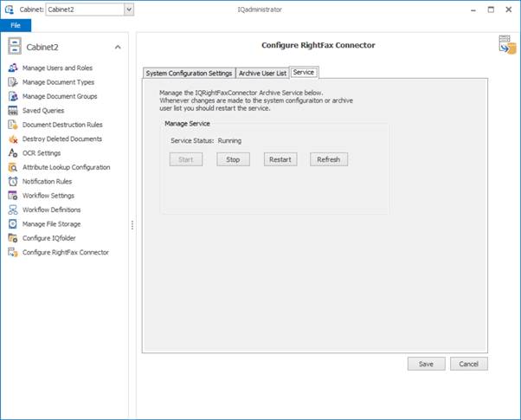Click the Workflow Settings icon
The image size is (521, 420).
coord(13,196)
